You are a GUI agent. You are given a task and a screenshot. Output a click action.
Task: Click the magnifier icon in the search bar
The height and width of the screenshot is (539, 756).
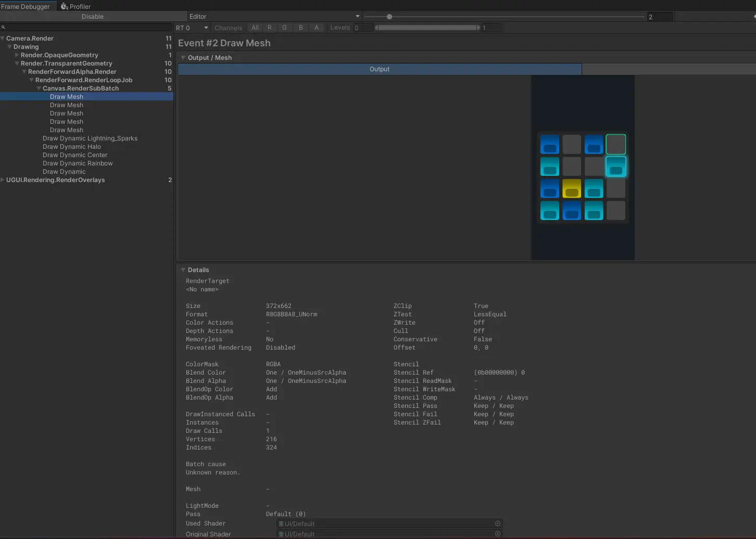(x=3, y=27)
